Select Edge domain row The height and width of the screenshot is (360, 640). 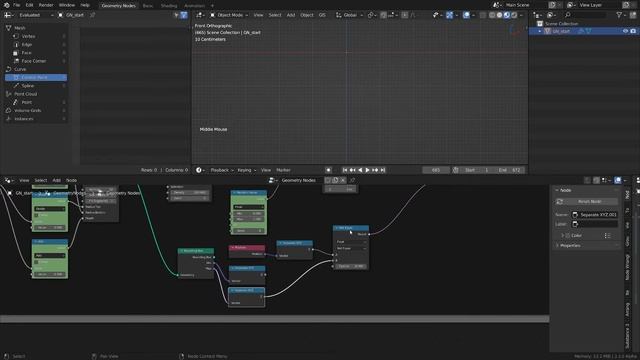(x=27, y=44)
